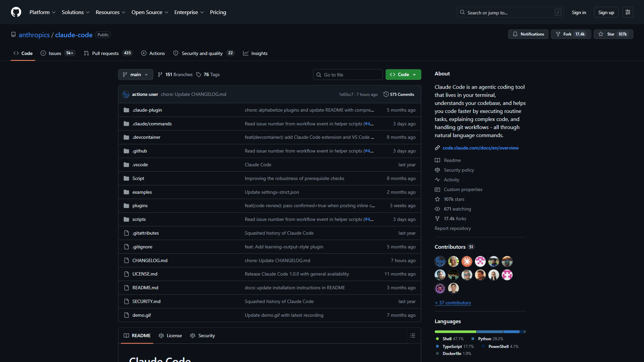This screenshot has height=362, width=644.
Task: Expand the Resources menu
Action: (110, 12)
